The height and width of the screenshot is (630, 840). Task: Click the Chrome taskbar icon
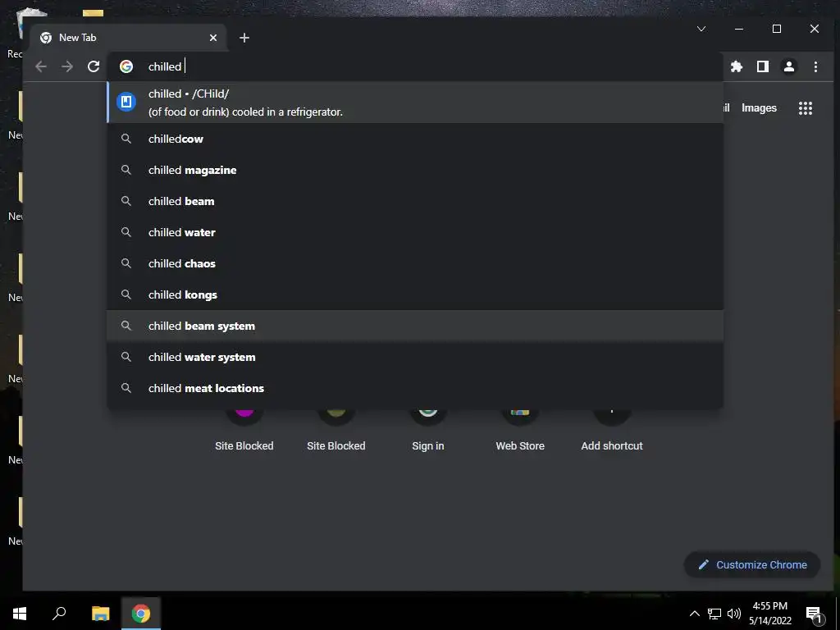click(141, 614)
